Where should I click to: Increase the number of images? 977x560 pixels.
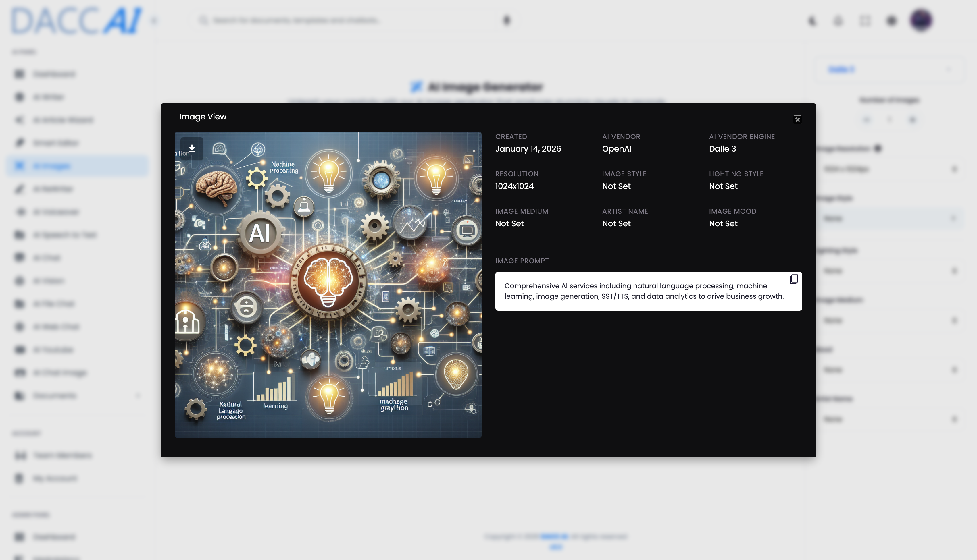click(x=912, y=120)
